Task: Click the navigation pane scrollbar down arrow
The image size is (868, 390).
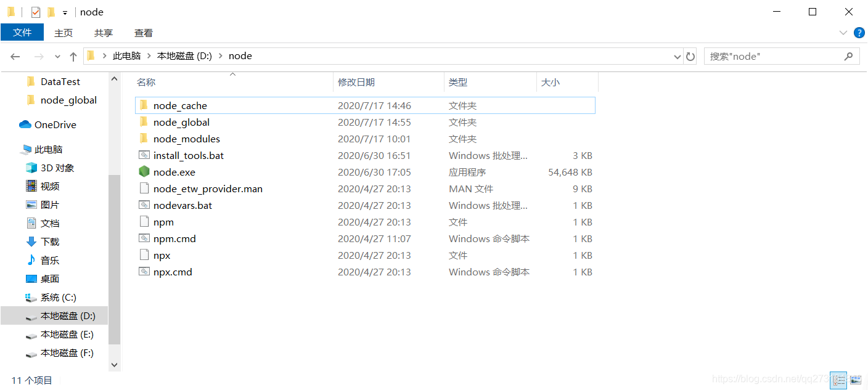Action: pyautogui.click(x=114, y=364)
